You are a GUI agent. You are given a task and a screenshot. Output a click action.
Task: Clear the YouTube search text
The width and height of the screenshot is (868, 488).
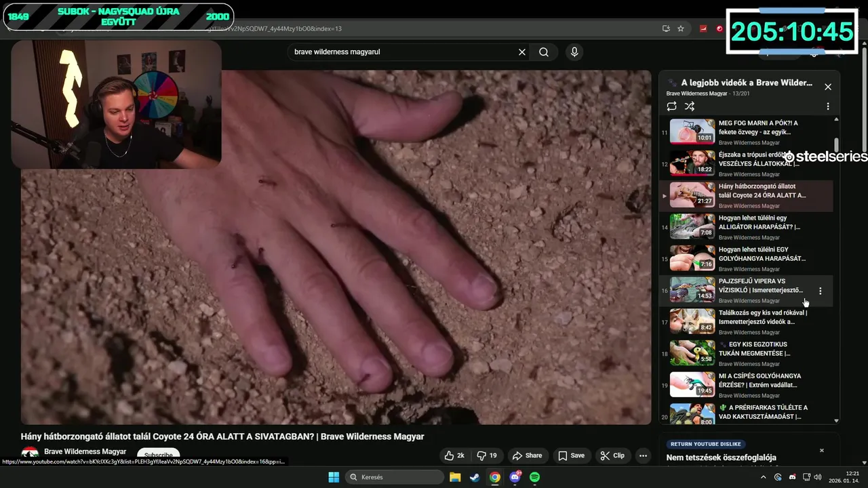point(522,52)
